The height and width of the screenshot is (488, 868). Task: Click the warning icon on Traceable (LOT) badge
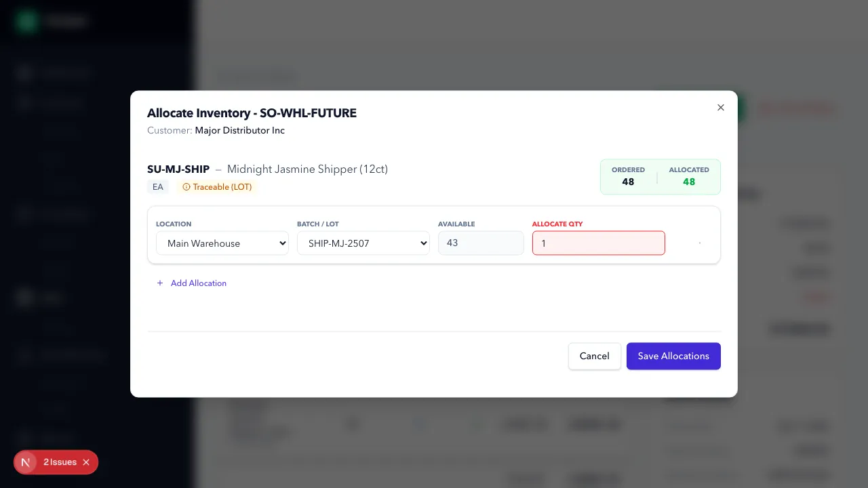coord(187,187)
